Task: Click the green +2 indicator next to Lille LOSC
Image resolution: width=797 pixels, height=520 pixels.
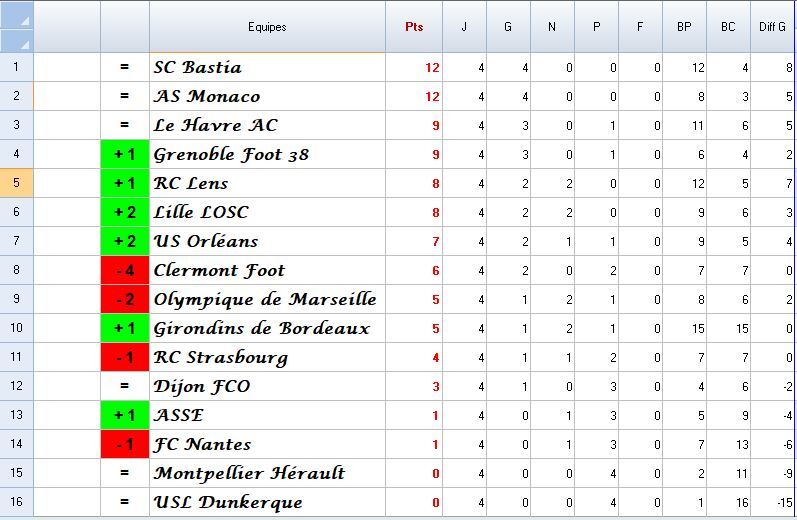Action: click(125, 213)
